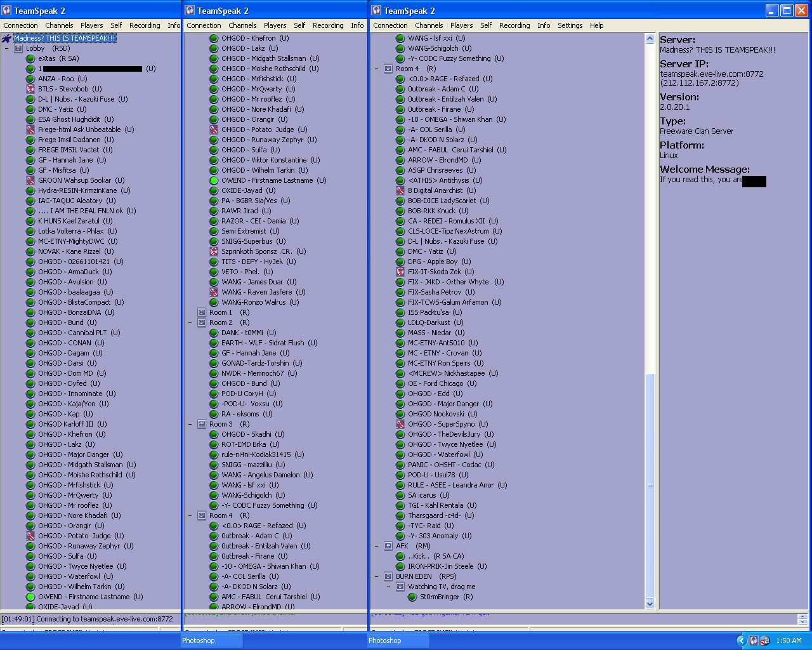Select the second Photoshop taskbar button
The height and width of the screenshot is (650, 812).
tap(398, 640)
